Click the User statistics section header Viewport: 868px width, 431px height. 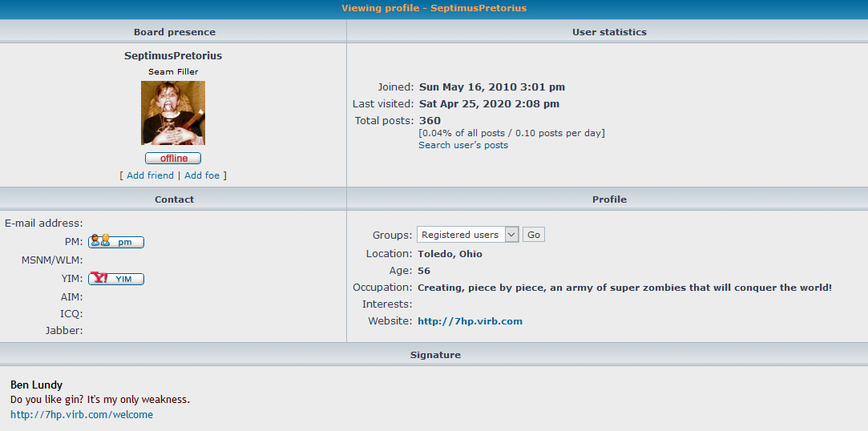coord(609,32)
